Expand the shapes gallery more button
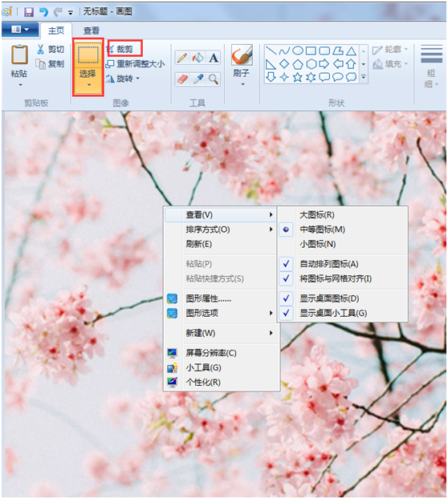The width and height of the screenshot is (448, 499). 364,77
